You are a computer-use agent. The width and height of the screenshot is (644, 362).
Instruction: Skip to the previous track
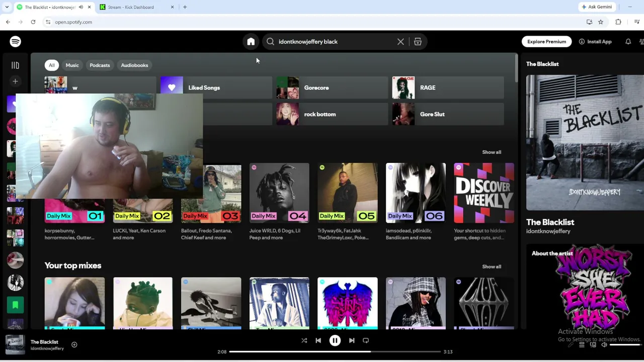point(318,340)
